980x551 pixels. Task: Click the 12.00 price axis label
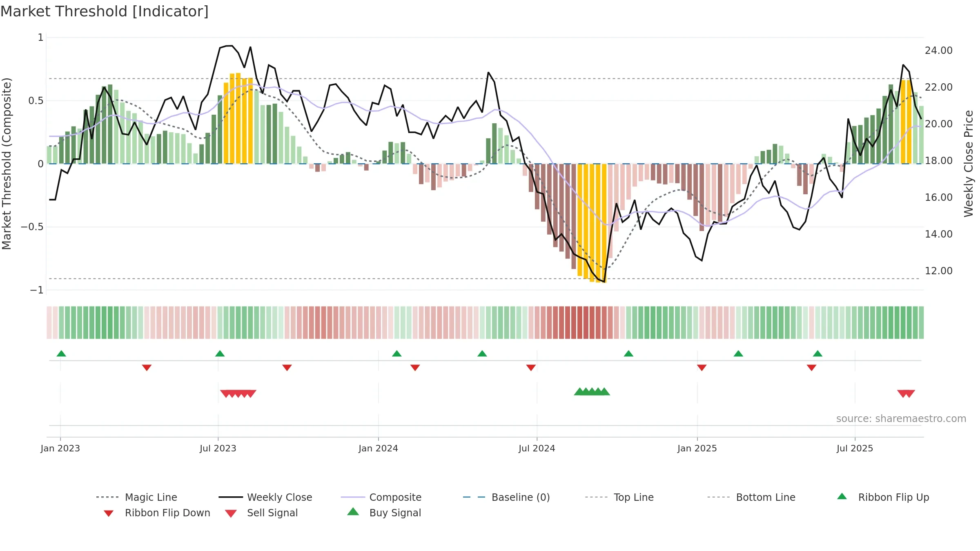(939, 271)
